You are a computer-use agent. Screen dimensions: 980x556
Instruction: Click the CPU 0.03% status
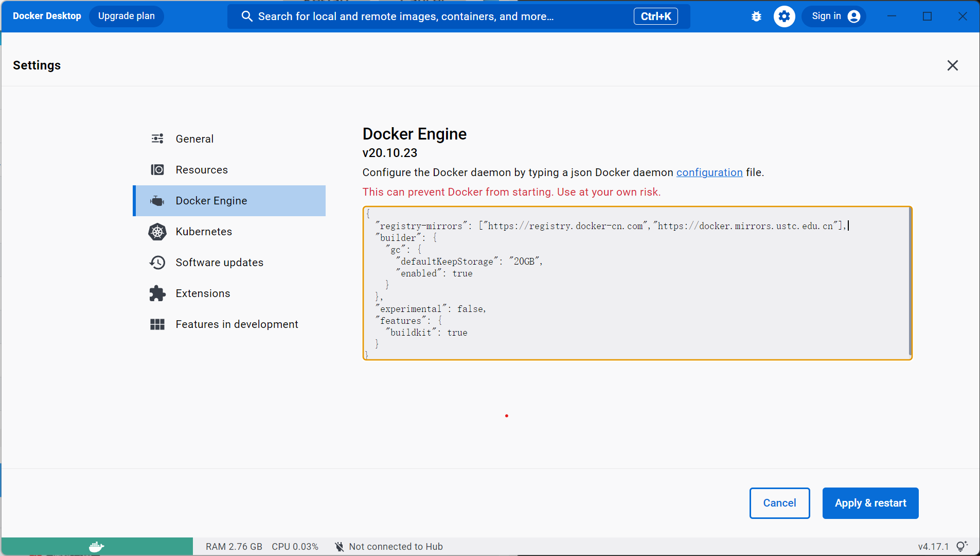(295, 547)
